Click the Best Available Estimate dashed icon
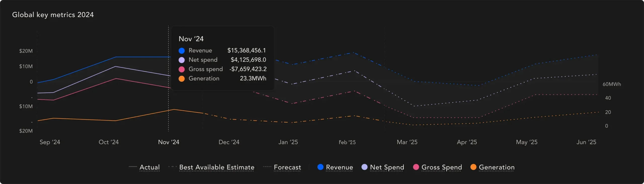 click(x=173, y=167)
